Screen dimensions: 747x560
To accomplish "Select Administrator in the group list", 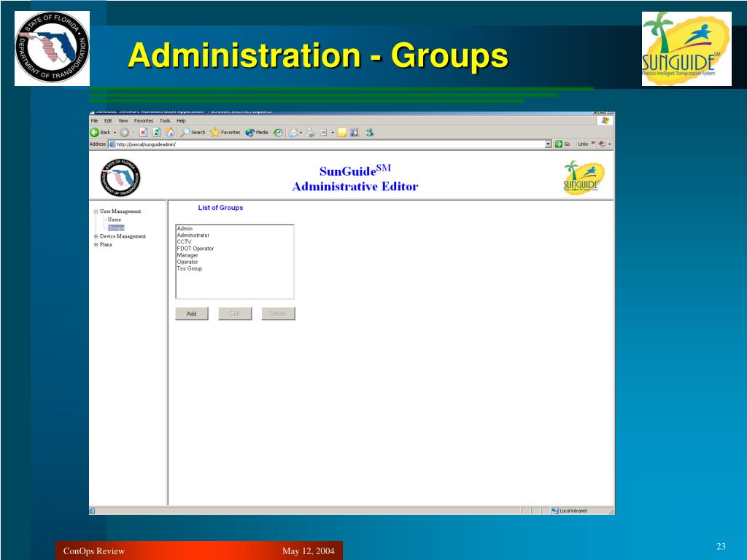I will (193, 236).
